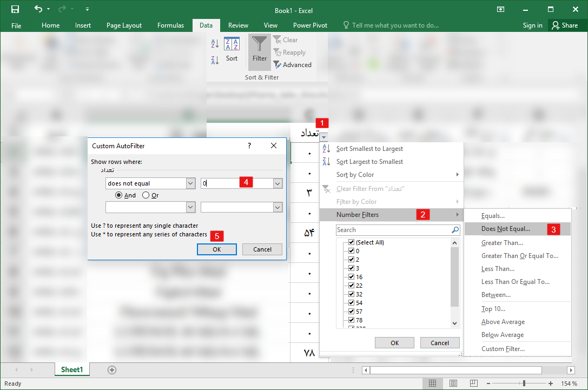588x390 pixels.
Task: Toggle the (Select All) checkbox
Action: coord(352,242)
